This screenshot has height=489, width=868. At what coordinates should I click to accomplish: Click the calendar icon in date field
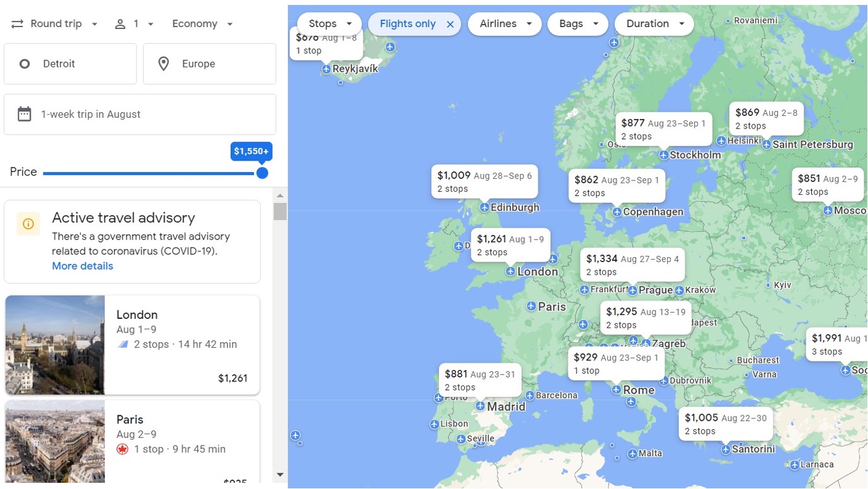click(25, 114)
